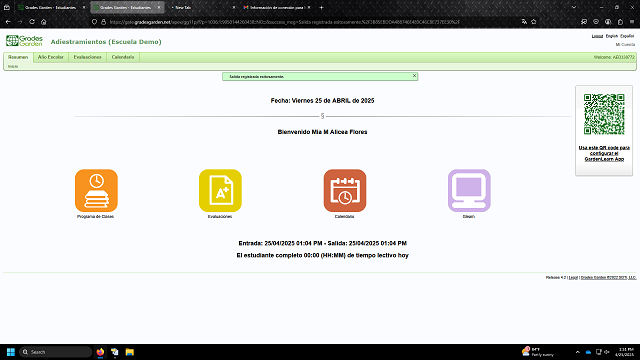
Task: Click the Entrada and Salida timestamp line
Action: pyautogui.click(x=322, y=243)
